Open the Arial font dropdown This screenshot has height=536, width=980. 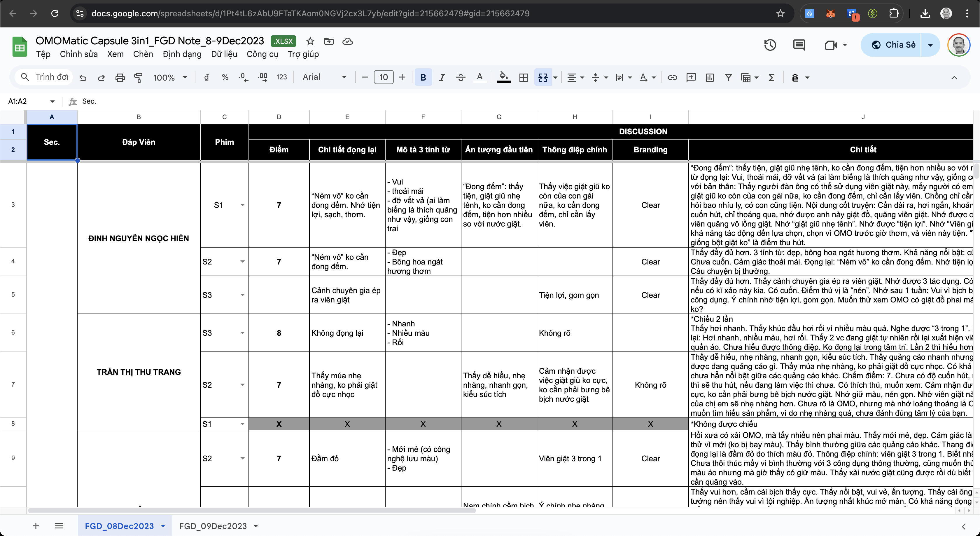(324, 77)
